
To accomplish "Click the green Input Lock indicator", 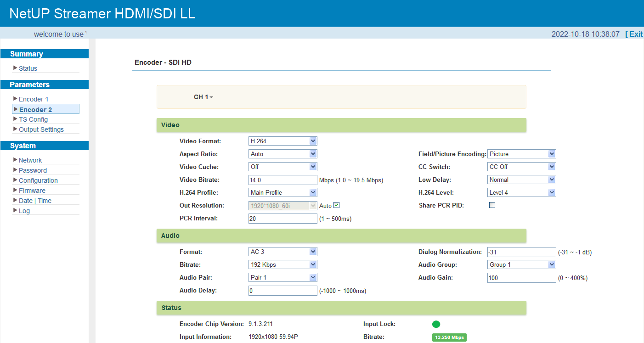I will coord(436,324).
